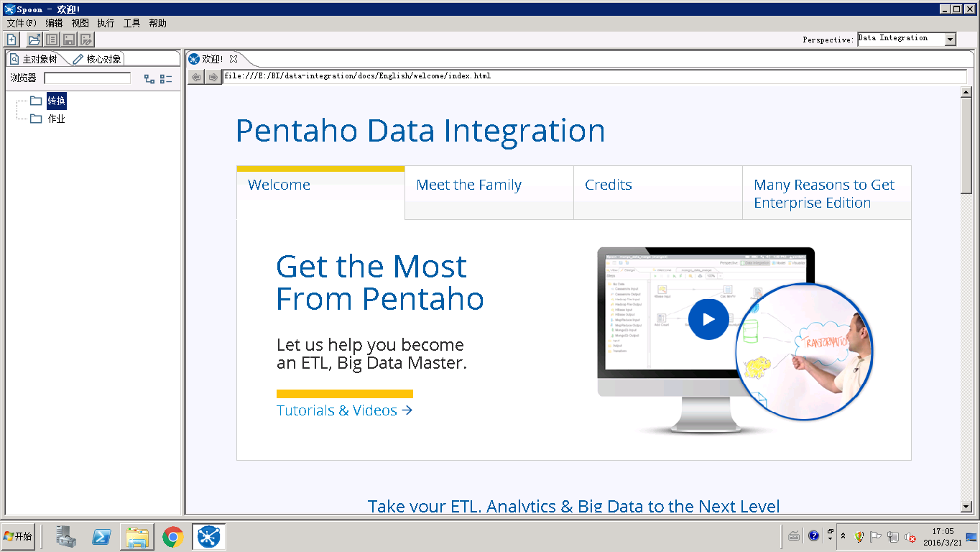Click the Explore repository toolbar icon
Screen dimensions: 980x552
(52, 40)
